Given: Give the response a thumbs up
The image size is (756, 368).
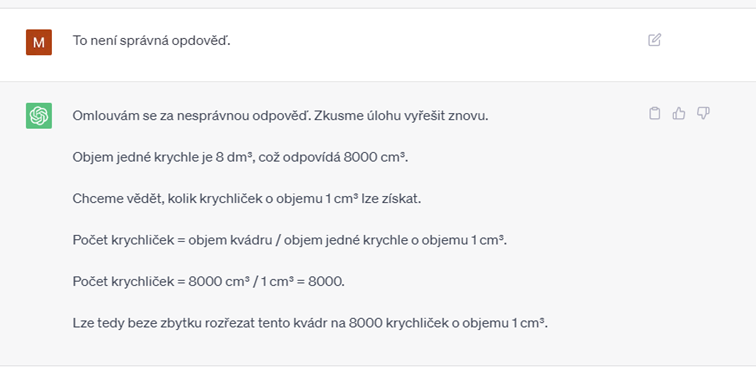Looking at the screenshot, I should click(679, 113).
